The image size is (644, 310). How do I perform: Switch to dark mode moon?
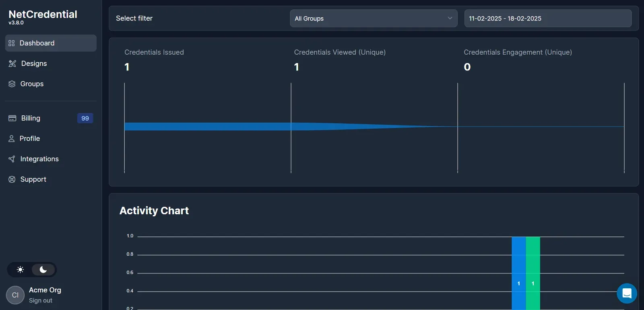(43, 270)
